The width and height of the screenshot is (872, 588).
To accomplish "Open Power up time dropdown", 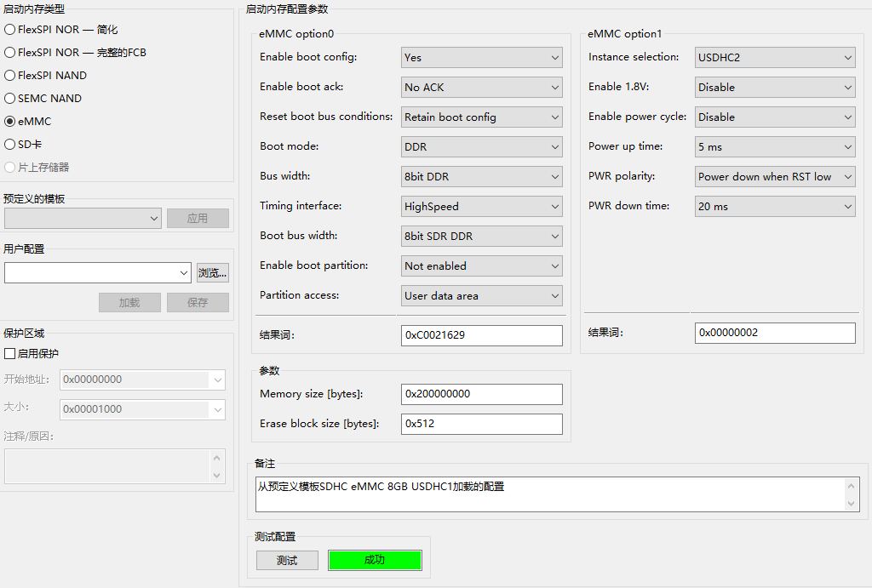I will pos(775,146).
